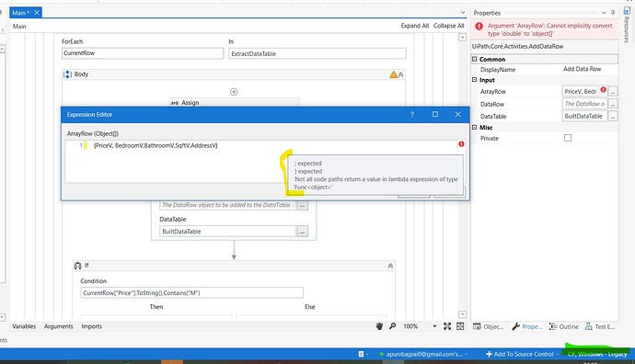Switch to Outline panel tab
Screen dimensions: 635x364
pos(564,326)
